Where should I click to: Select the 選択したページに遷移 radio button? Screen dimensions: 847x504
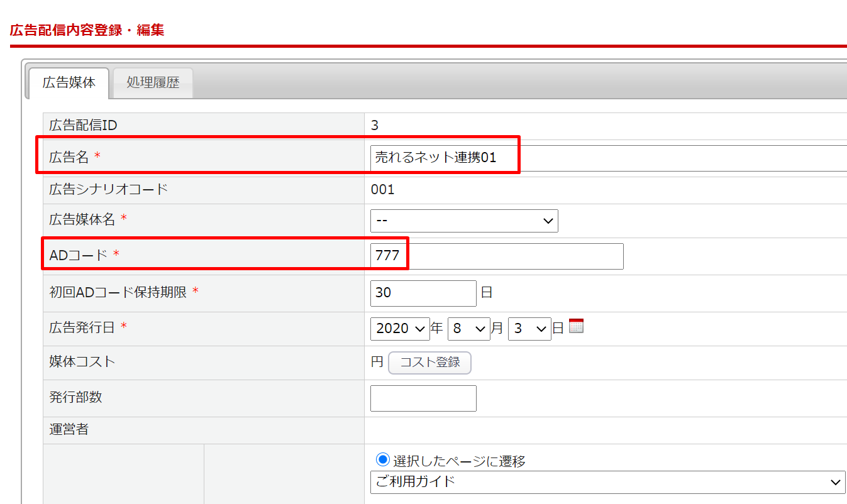click(x=382, y=460)
